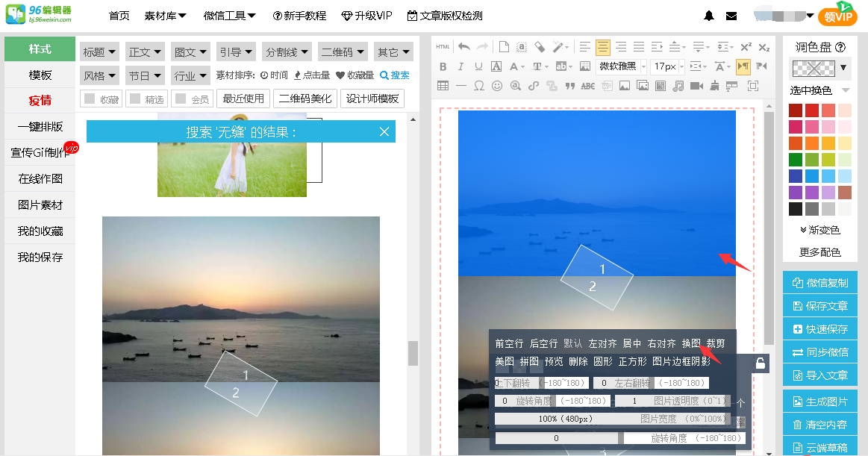Click the sunset sea template thumbnail

[x=241, y=335]
